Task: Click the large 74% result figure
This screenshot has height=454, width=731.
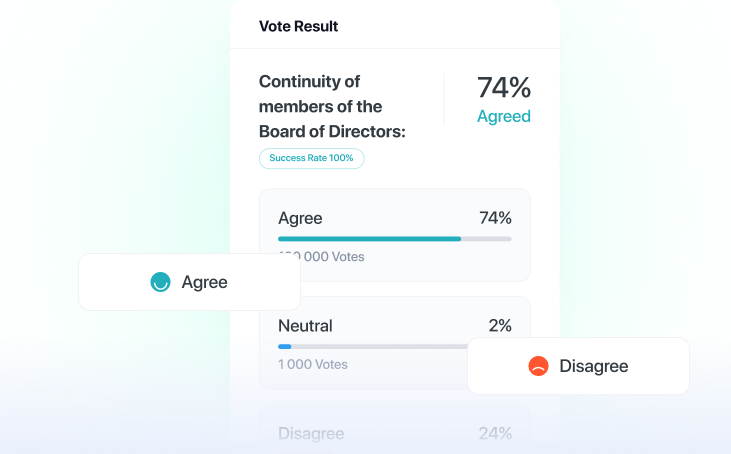Action: click(x=503, y=87)
